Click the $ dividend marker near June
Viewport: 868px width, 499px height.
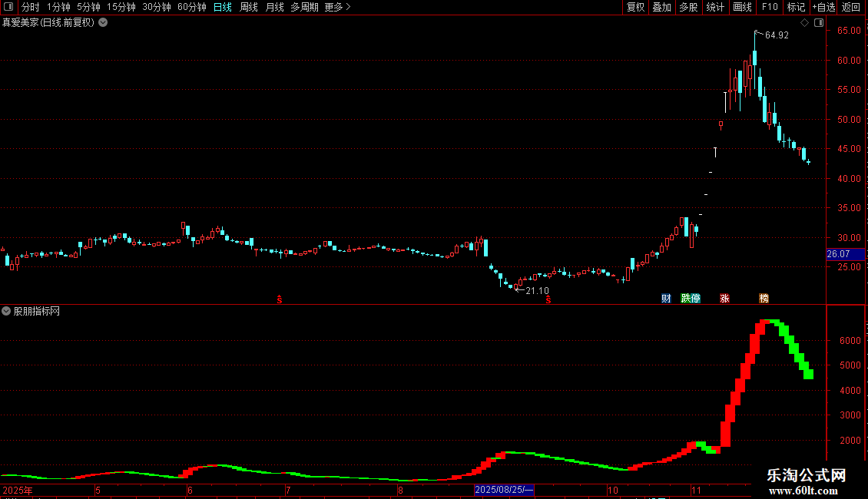pyautogui.click(x=280, y=299)
